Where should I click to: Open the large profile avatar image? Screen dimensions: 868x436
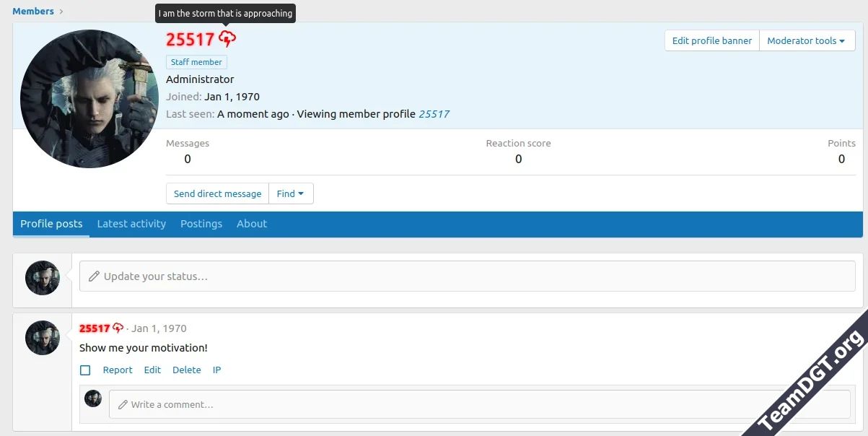click(89, 99)
